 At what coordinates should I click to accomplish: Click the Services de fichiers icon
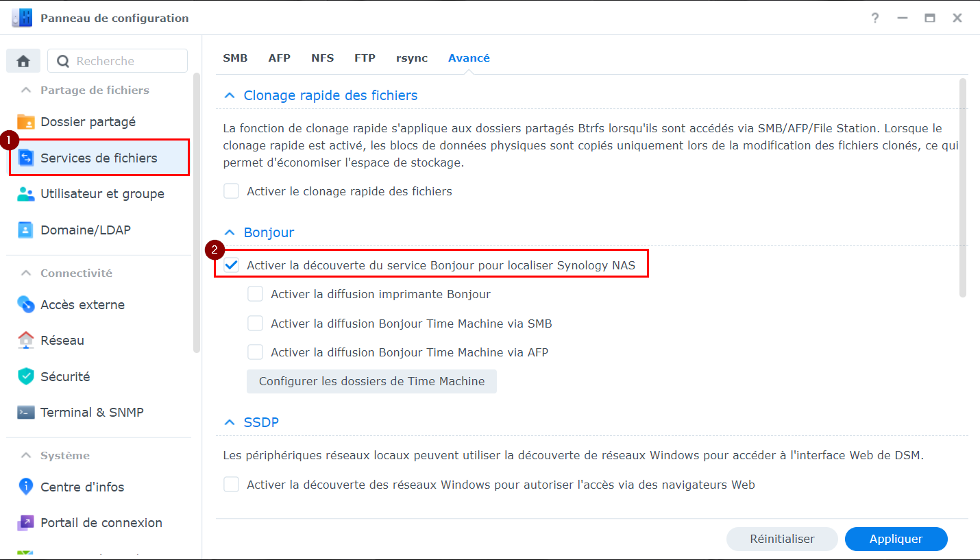(25, 158)
